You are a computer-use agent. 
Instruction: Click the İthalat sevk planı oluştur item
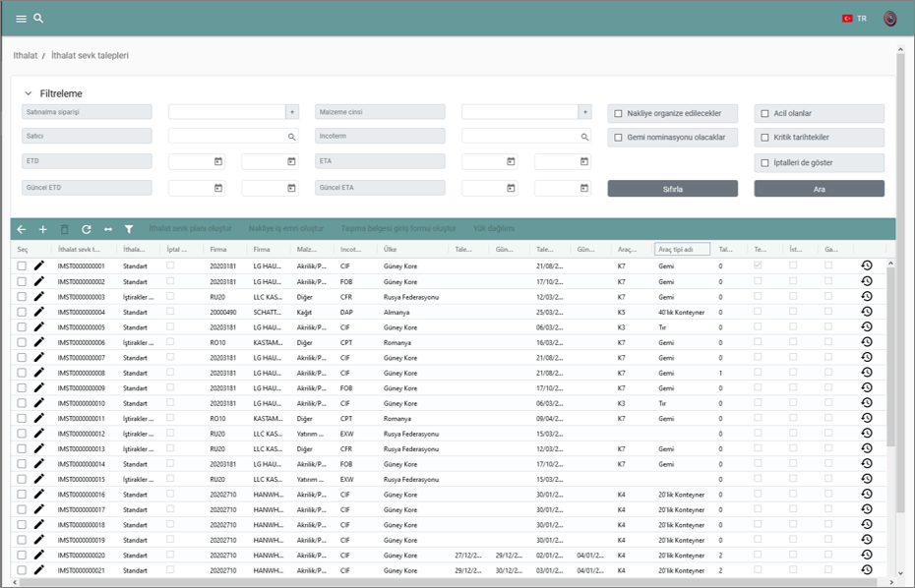pos(194,229)
